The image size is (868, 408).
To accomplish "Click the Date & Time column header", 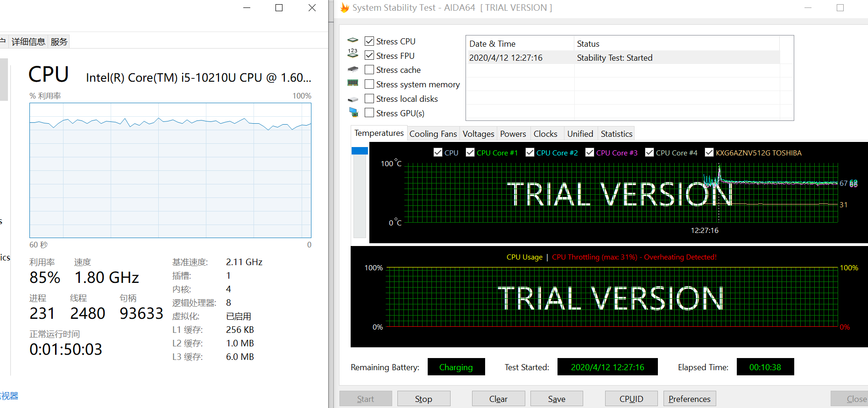I will coord(520,43).
